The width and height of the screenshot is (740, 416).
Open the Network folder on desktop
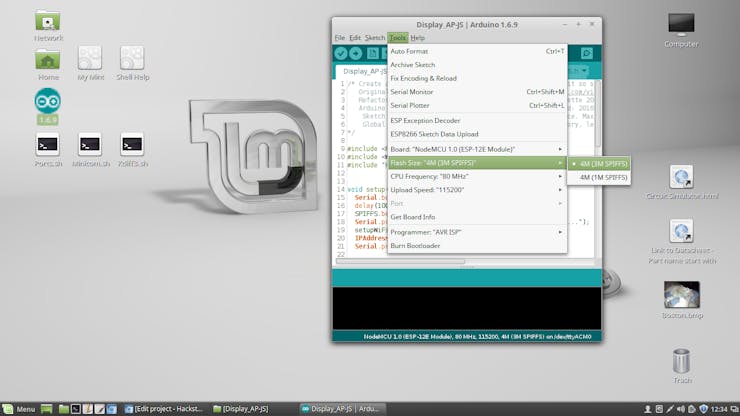47,24
